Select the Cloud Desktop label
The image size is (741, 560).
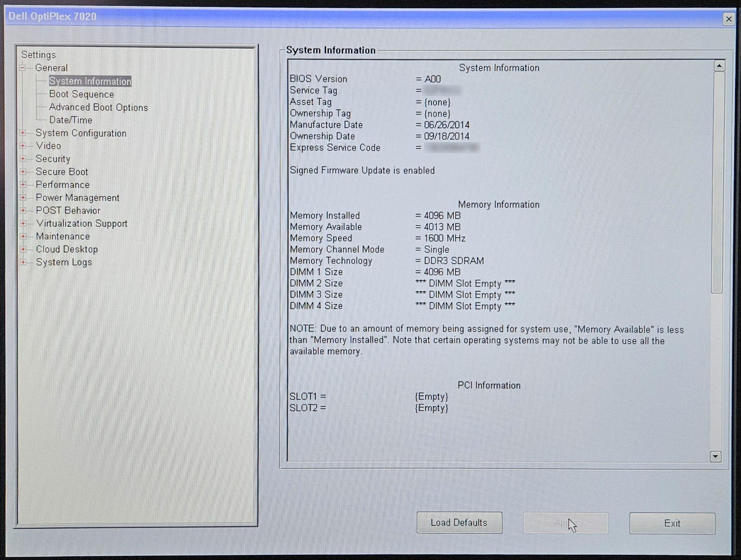(67, 249)
